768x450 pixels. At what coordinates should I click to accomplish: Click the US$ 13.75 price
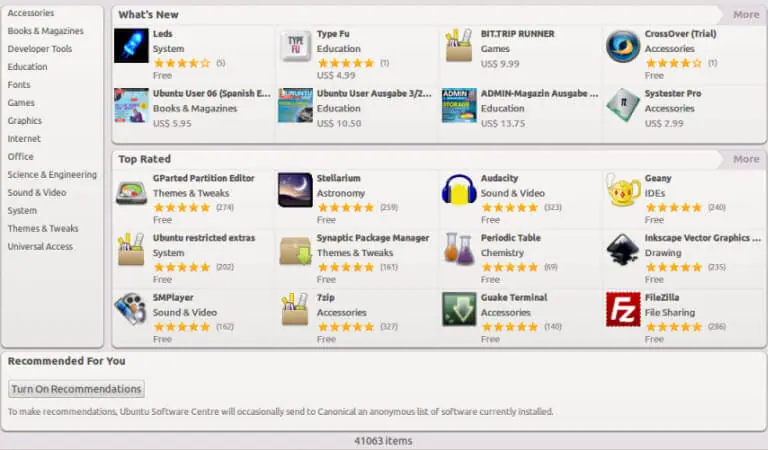pos(503,123)
